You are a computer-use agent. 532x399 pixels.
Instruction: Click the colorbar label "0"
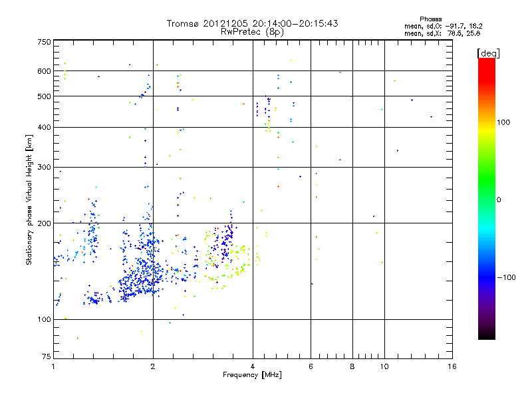point(498,200)
